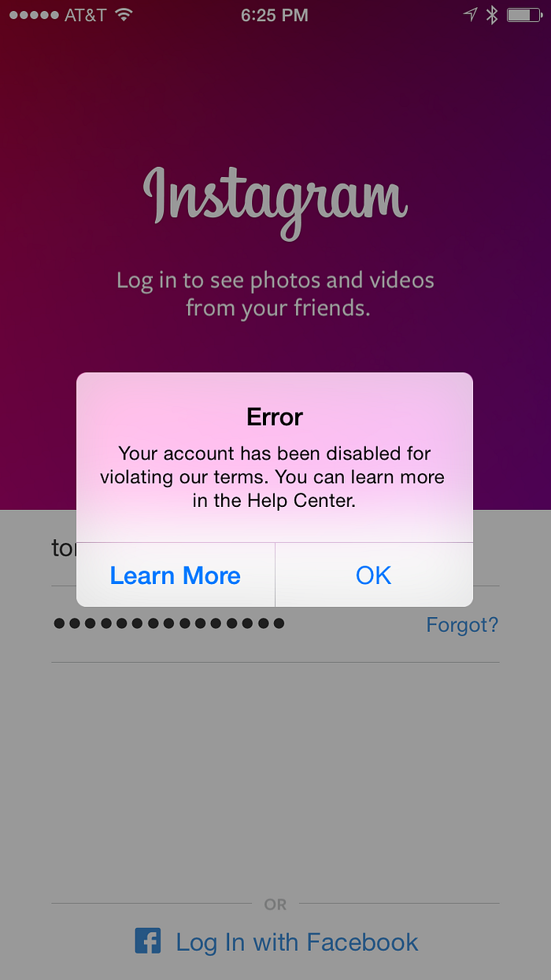551x980 pixels.
Task: Tap the Wi-Fi signal icon
Action: pos(124,15)
